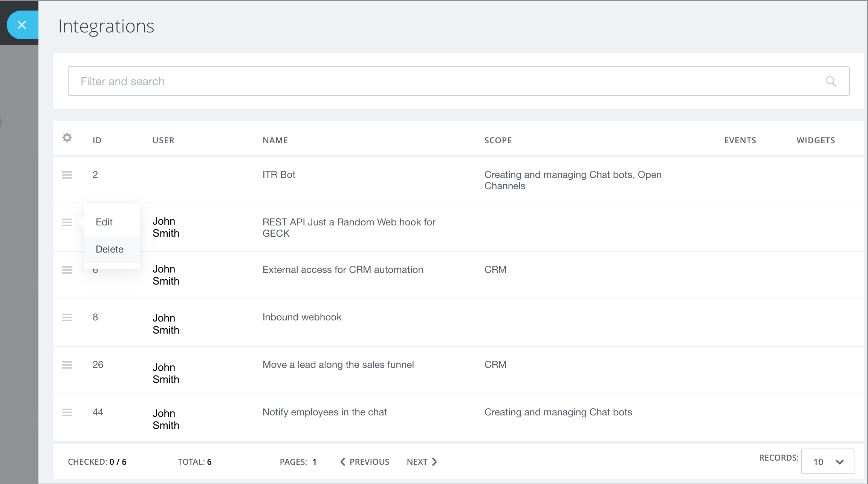Viewport: 868px width, 484px height.
Task: Sort the table by USER column
Action: 163,140
